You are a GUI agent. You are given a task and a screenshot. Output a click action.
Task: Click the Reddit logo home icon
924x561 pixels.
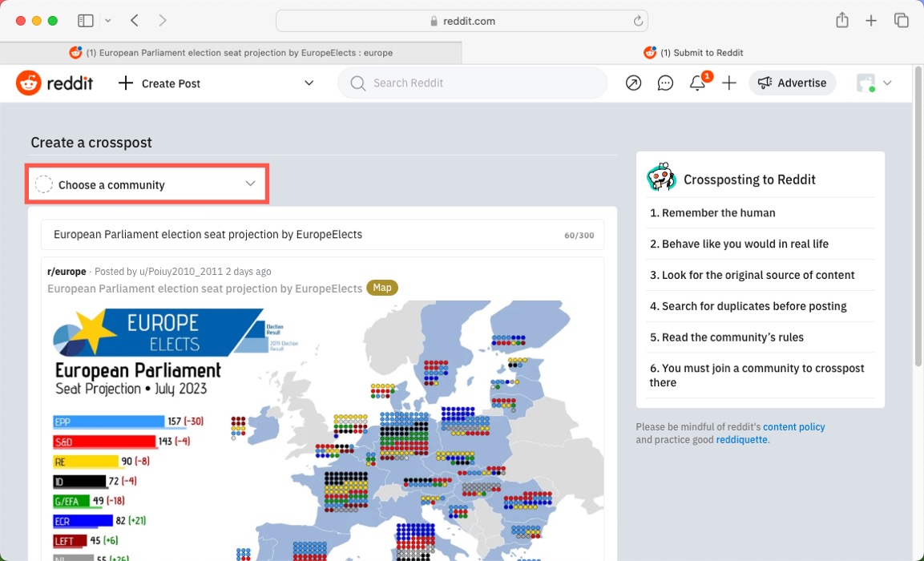click(x=29, y=83)
